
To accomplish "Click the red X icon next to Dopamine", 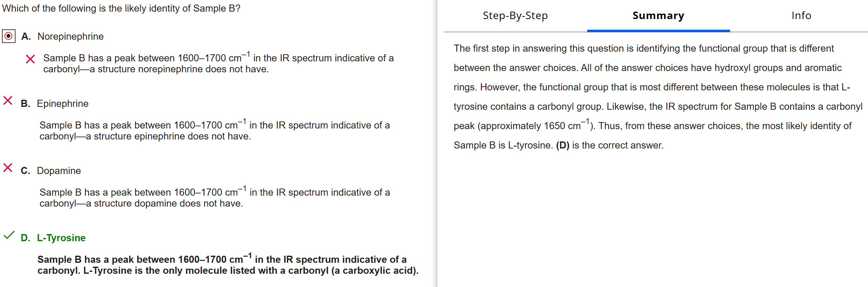I will coord(8,168).
